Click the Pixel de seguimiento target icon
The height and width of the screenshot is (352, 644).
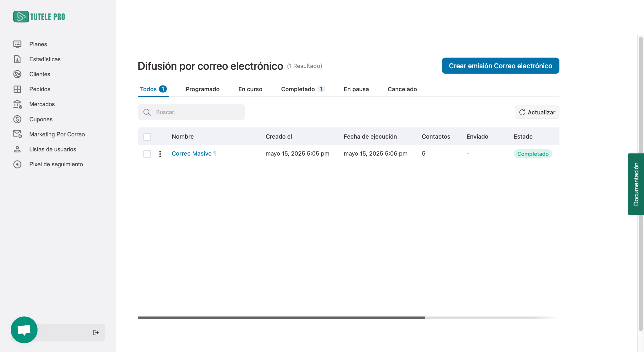pos(17,164)
